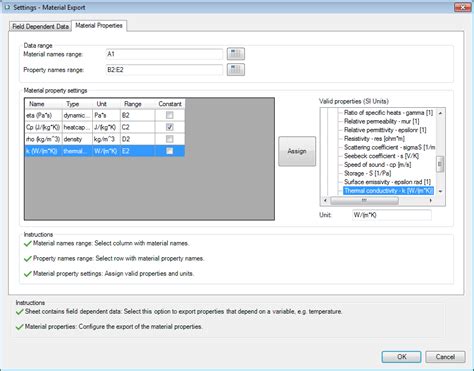Click the E2 range cell
This screenshot has width=474, height=371.
pyautogui.click(x=137, y=151)
